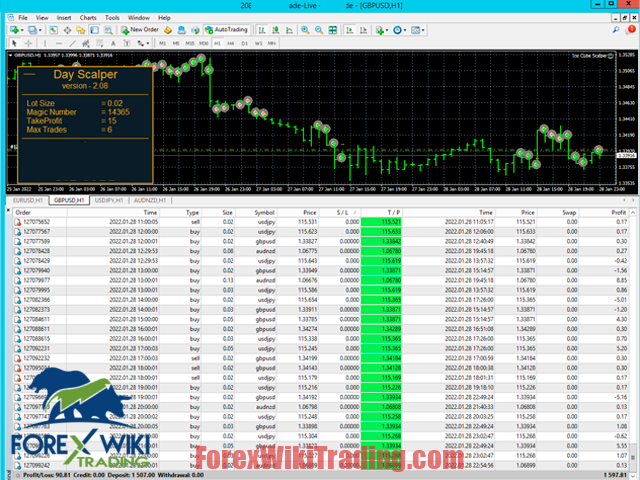Open the Tools menu
The width and height of the screenshot is (640, 480).
(112, 18)
